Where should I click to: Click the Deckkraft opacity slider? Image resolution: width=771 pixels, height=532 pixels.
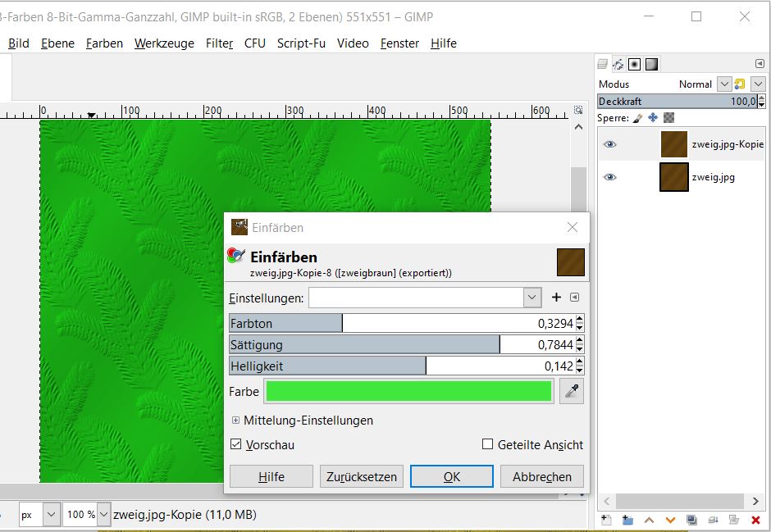[x=677, y=101]
